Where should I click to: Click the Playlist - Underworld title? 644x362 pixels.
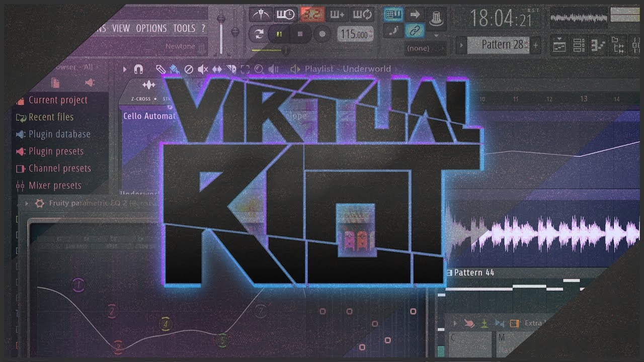tap(348, 69)
